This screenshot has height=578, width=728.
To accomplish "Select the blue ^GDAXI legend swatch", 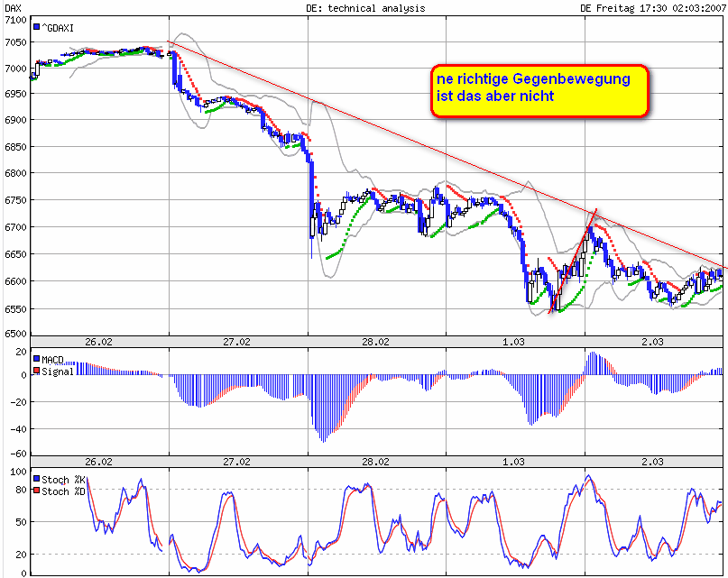I will click(x=37, y=27).
